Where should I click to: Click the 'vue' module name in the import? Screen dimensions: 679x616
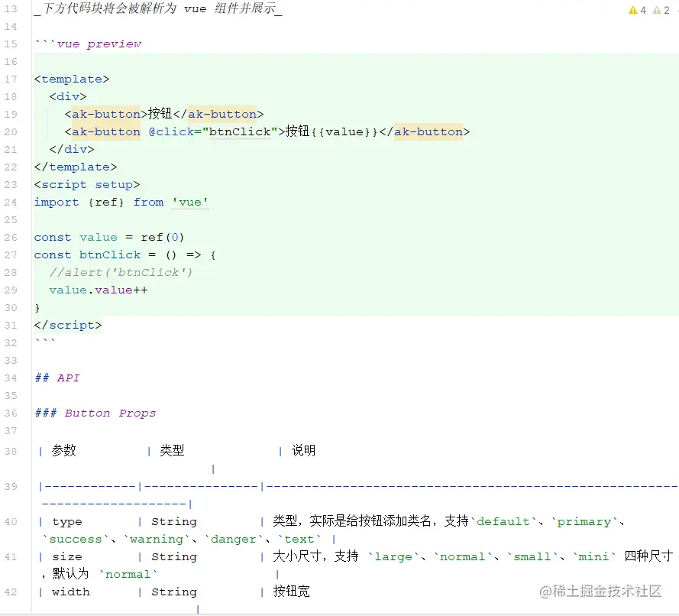[x=190, y=202]
